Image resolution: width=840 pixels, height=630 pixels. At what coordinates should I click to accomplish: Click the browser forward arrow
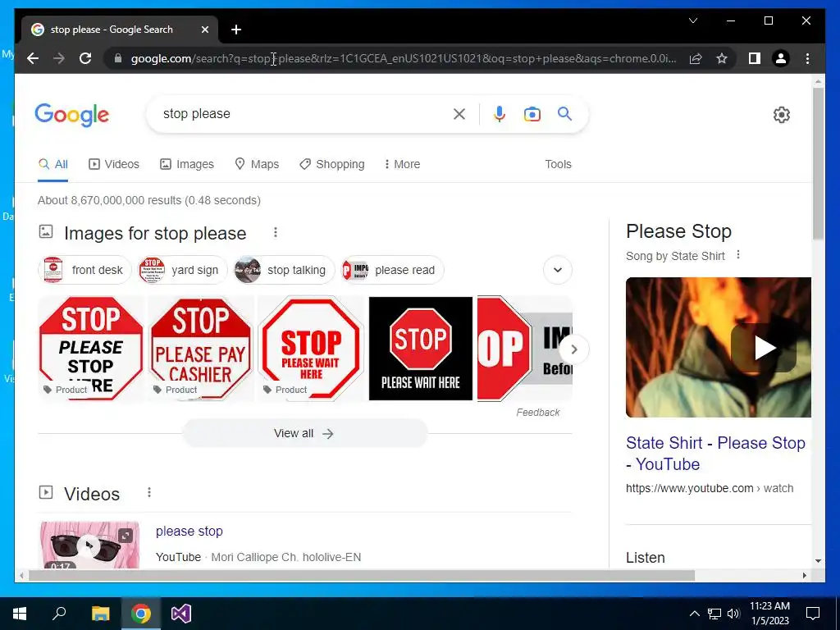click(59, 58)
